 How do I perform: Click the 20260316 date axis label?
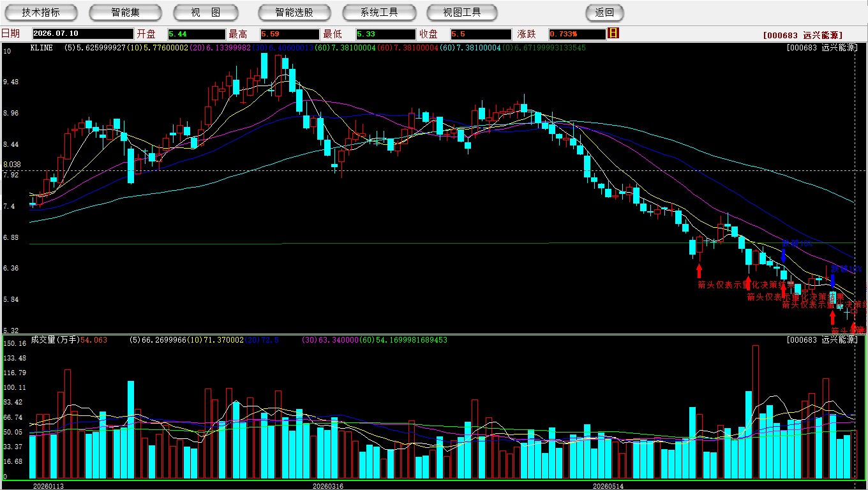327,486
